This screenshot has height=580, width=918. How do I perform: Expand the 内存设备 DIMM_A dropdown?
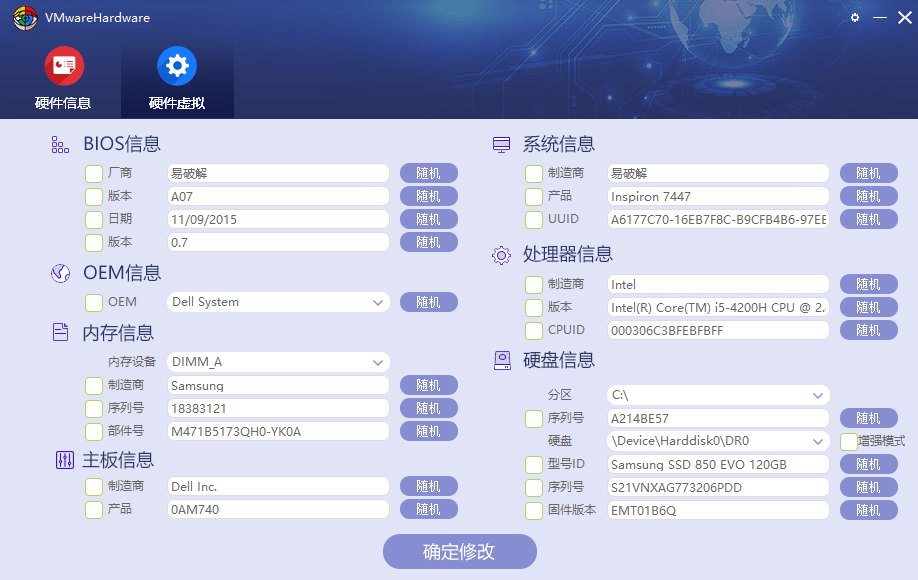click(278, 362)
